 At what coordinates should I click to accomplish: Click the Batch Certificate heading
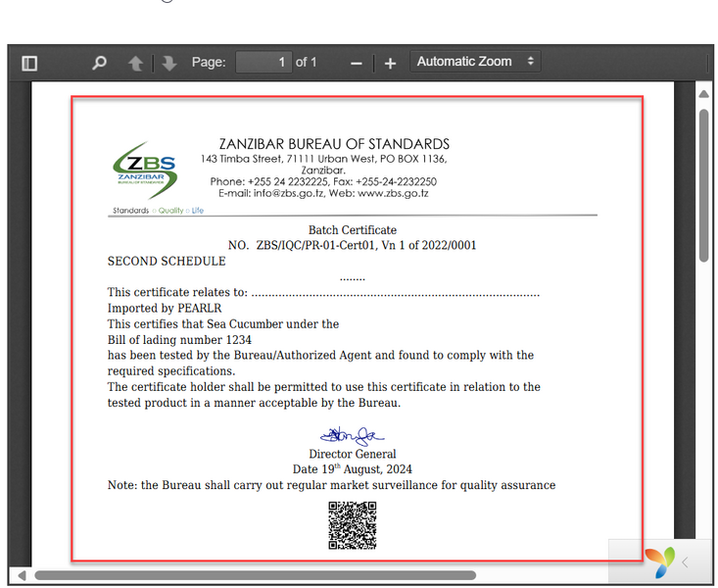(x=352, y=230)
